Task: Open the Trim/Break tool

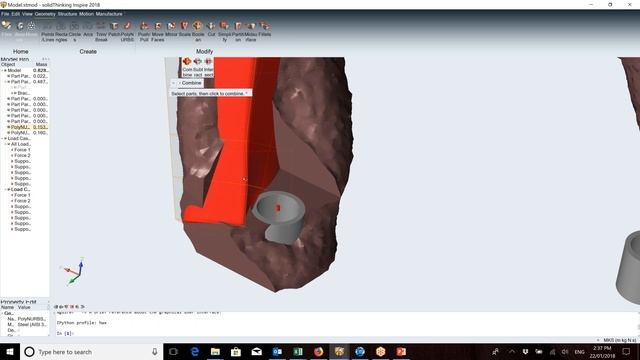Action: pyautogui.click(x=101, y=30)
